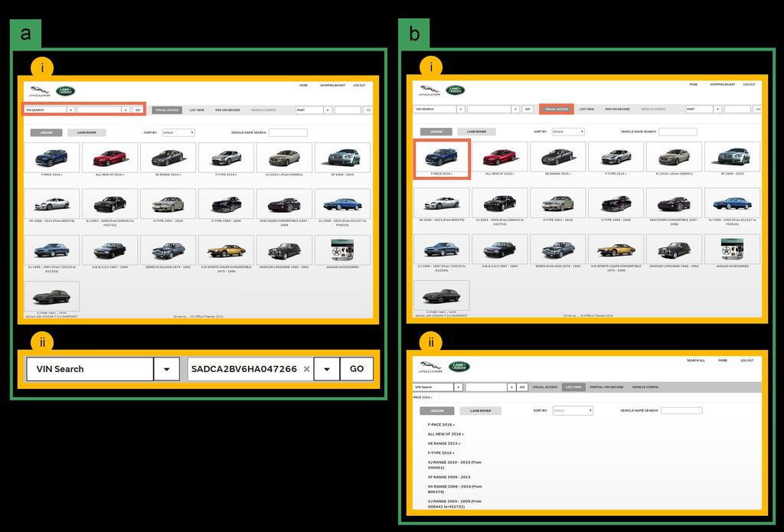
Task: Select the JAGUAR brand button in panel a-i
Action: pos(47,132)
